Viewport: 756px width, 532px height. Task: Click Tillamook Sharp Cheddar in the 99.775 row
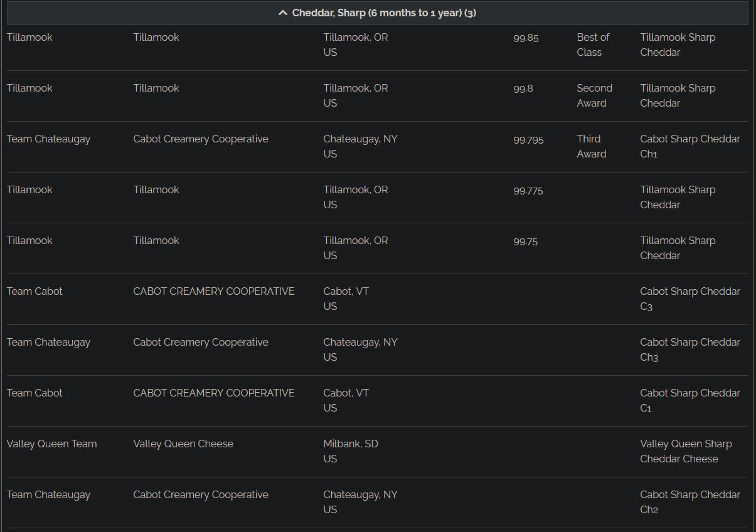[x=678, y=197]
